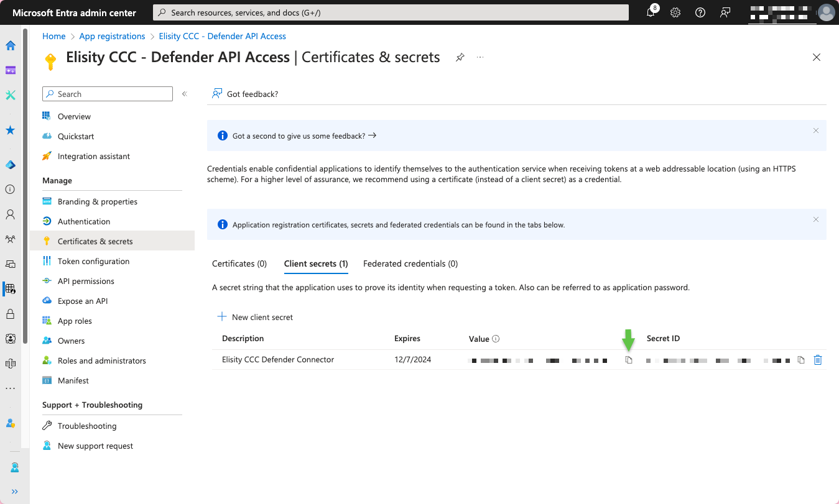Go to App registrations breadcrumb

112,36
